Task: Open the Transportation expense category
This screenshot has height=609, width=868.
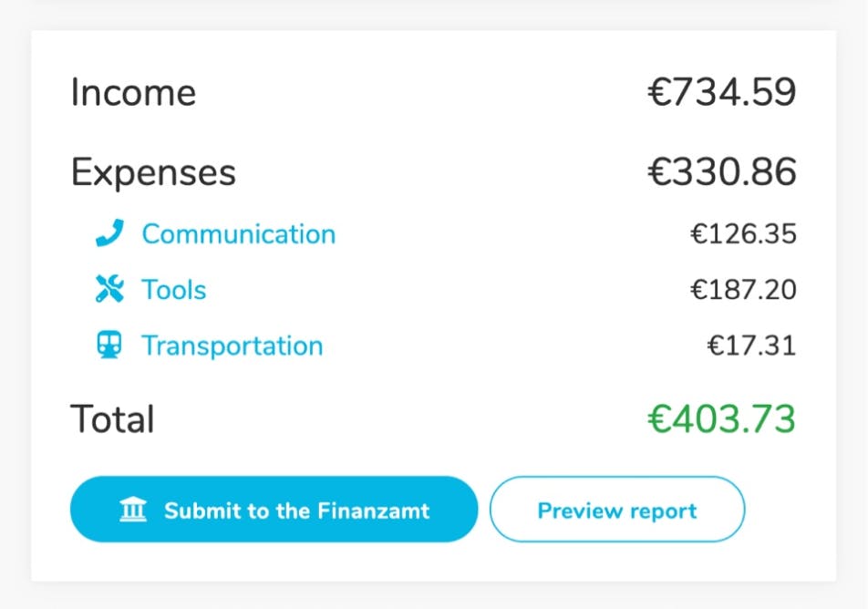Action: point(232,346)
